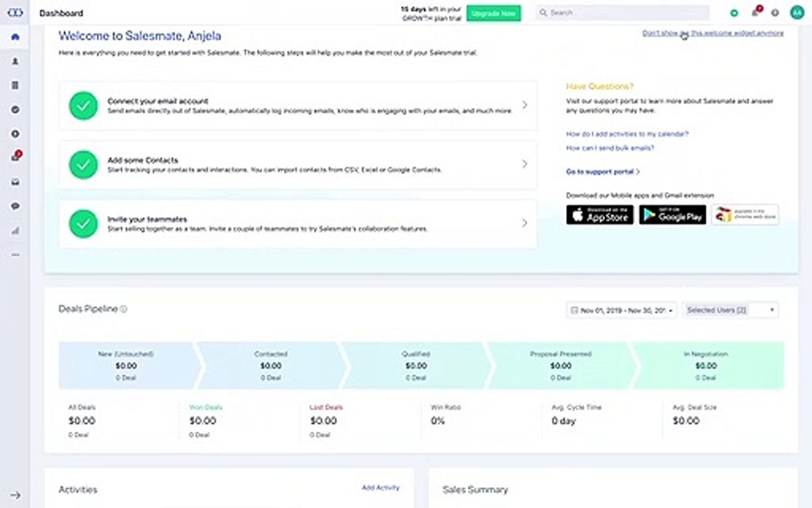Open Reports from the sidebar bar-chart icon

[x=15, y=231]
